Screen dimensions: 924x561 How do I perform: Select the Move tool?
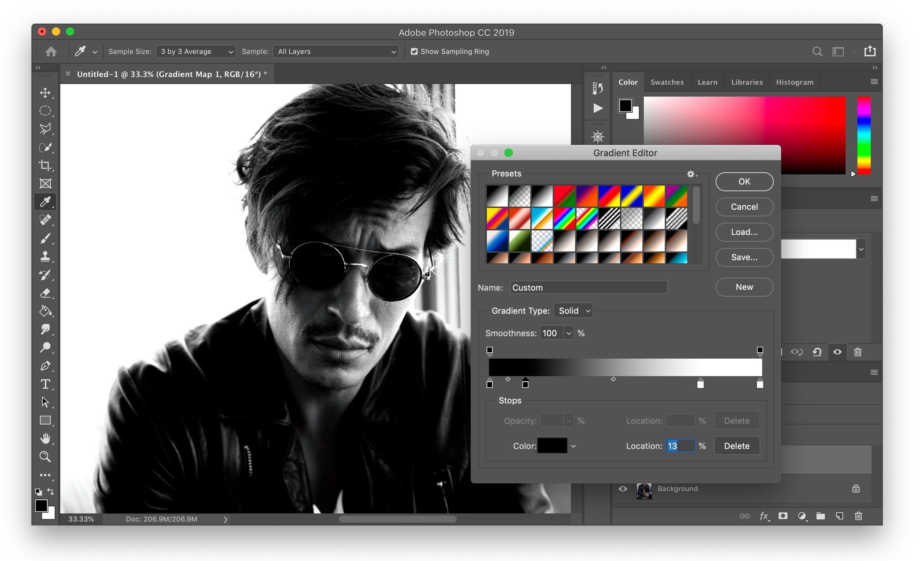tap(46, 93)
